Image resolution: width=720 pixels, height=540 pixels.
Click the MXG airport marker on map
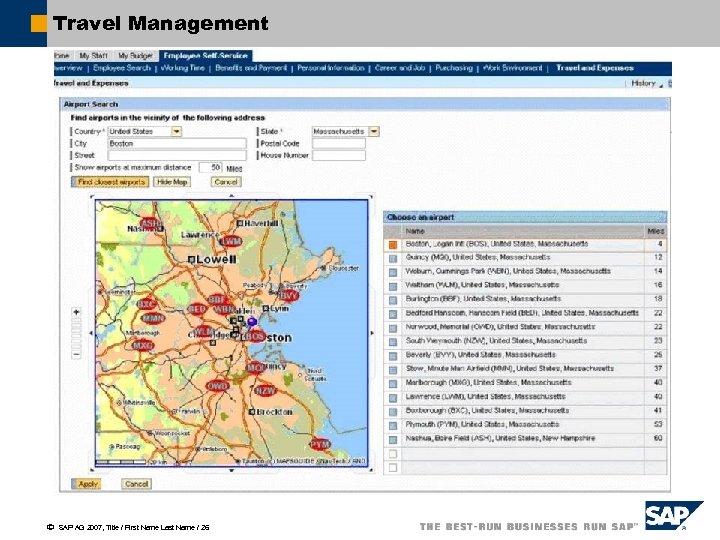143,345
